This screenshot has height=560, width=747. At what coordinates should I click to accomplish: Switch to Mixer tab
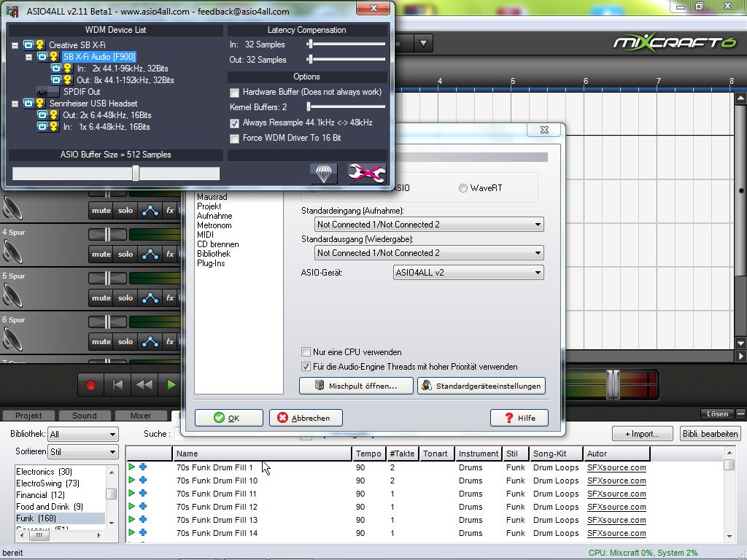(141, 416)
